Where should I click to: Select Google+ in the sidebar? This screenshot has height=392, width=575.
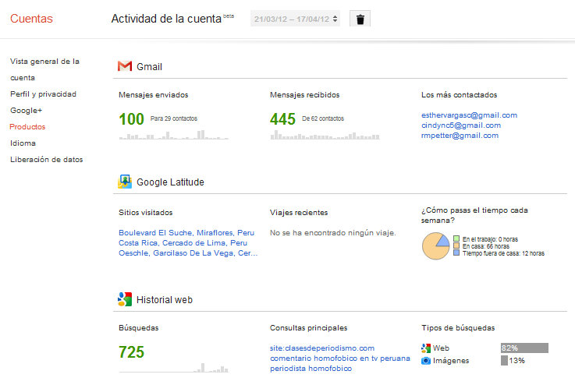[26, 111]
